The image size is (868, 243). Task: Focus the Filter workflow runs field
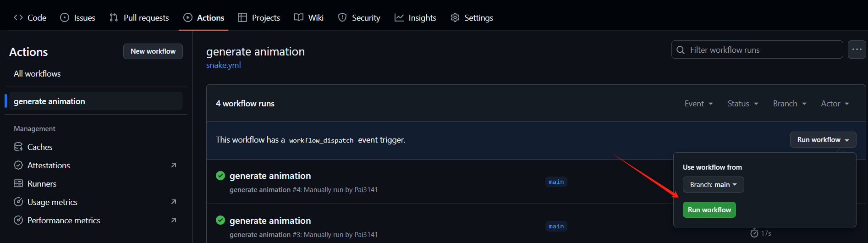click(757, 50)
